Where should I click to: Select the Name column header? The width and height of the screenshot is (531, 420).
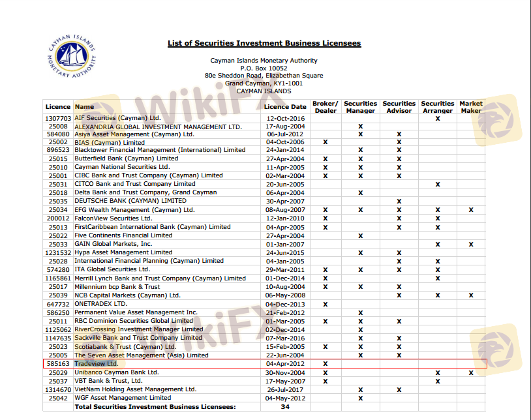coord(84,107)
